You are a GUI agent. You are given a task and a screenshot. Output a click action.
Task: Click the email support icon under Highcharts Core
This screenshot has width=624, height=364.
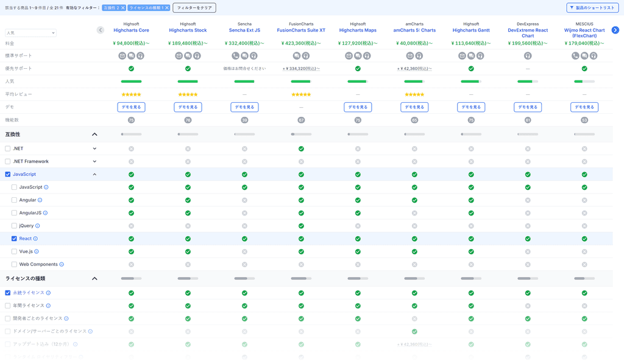point(122,55)
